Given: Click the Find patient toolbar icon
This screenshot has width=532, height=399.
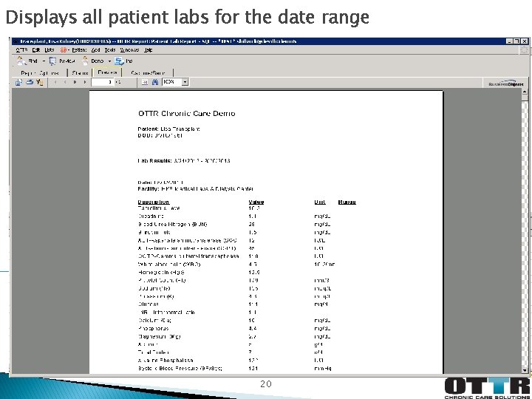Looking at the screenshot, I should pos(21,61).
